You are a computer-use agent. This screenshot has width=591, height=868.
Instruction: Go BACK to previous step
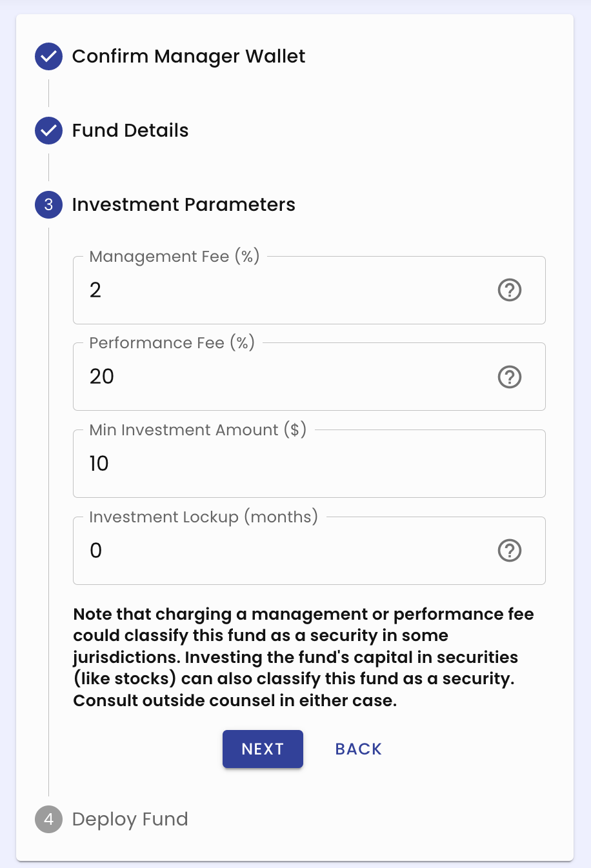coord(358,749)
